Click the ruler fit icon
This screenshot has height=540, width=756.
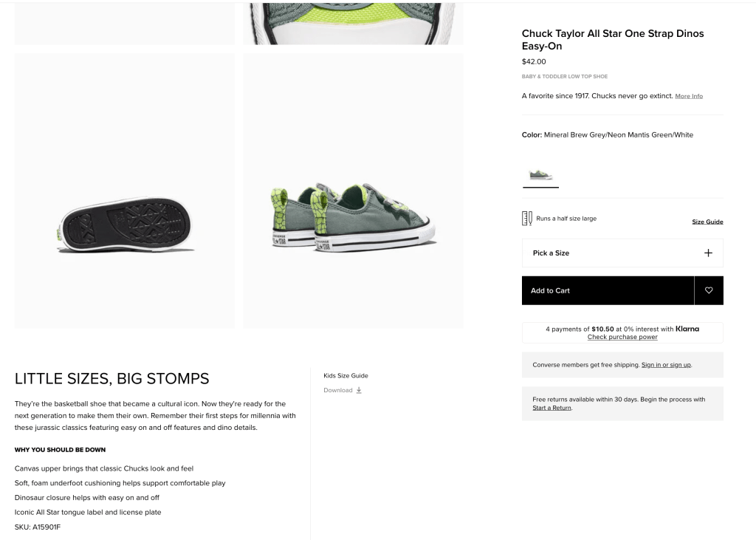(x=527, y=219)
